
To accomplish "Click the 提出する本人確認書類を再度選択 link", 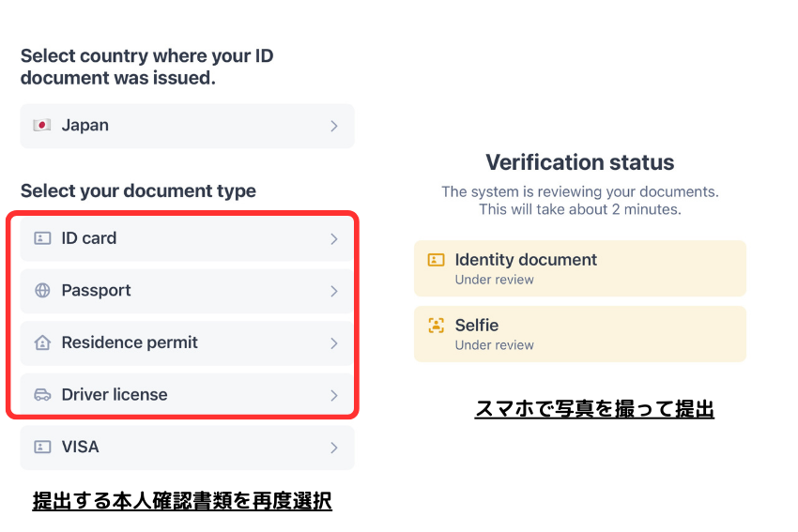I will [182, 501].
